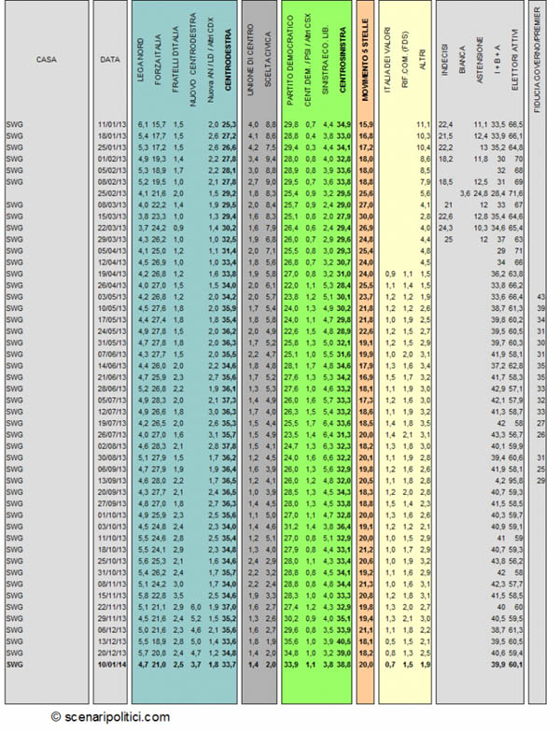
Task: Click the bold SWG label in last row
Action: [15, 665]
